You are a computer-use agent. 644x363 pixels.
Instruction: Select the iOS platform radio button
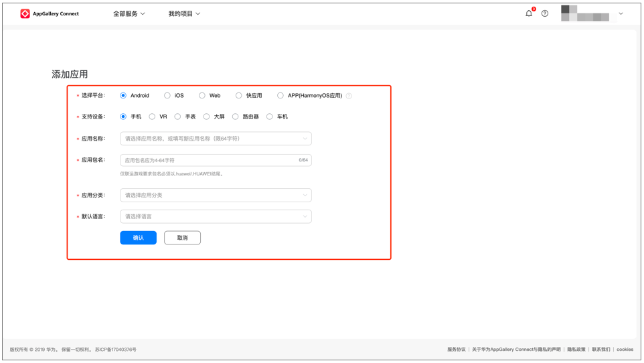point(167,96)
